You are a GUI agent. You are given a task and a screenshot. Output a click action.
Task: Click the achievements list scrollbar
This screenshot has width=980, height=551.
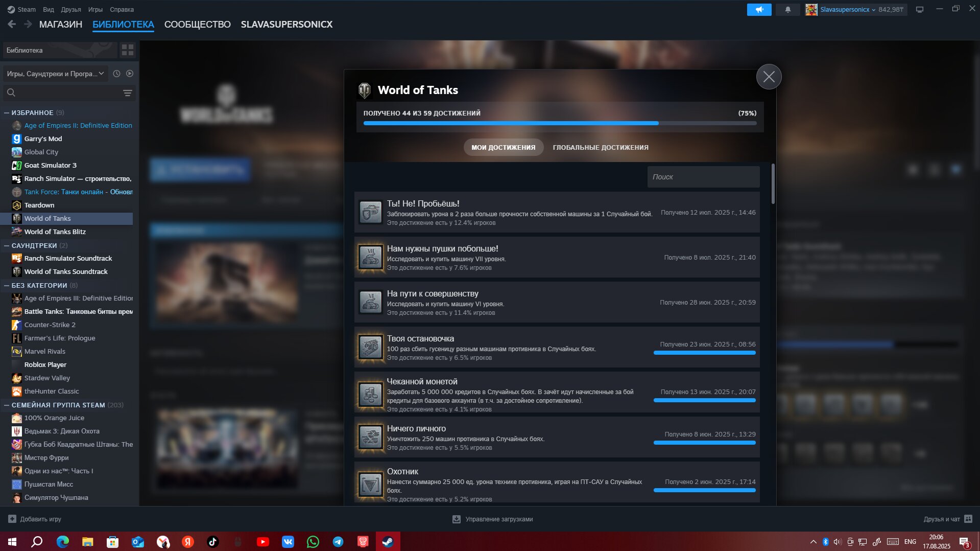point(773,184)
